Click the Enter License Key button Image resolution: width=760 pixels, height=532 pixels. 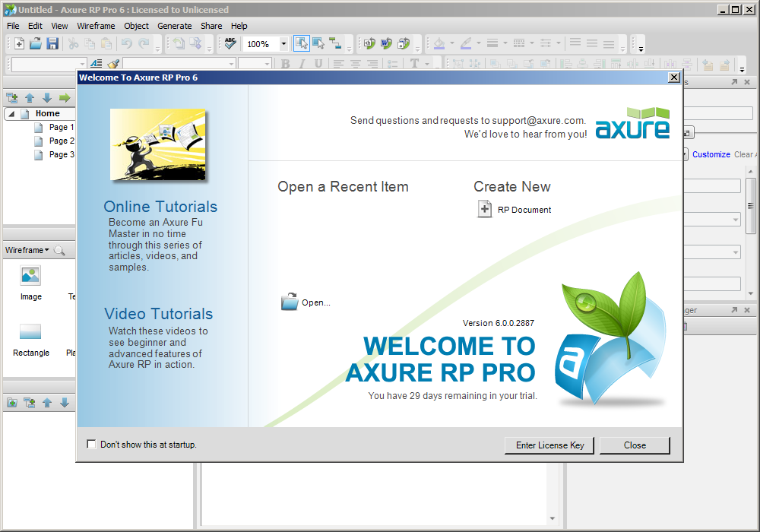(549, 445)
